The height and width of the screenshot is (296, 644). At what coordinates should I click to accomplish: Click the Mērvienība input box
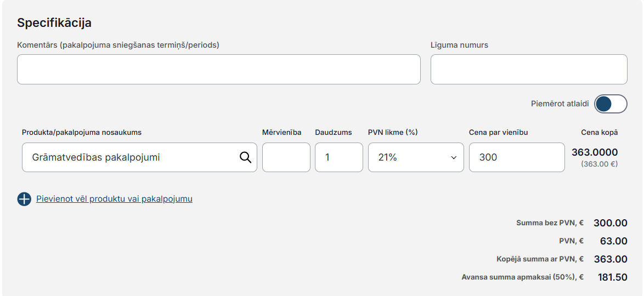[286, 157]
